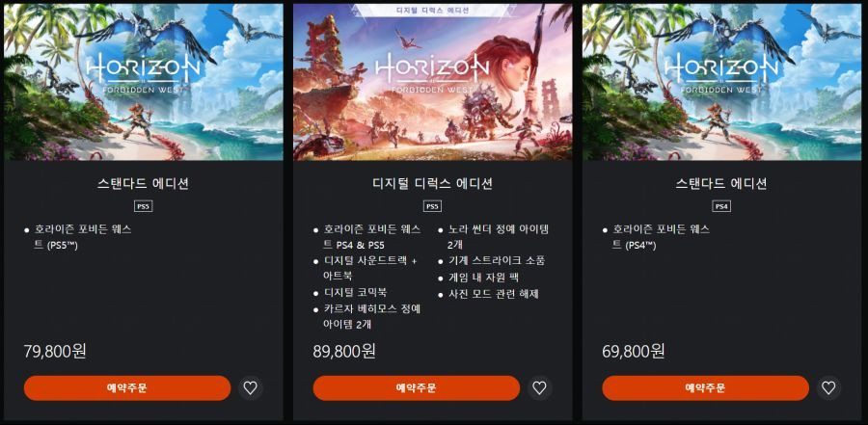The image size is (868, 425).
Task: Click the heart icon beside the 89,800원 preorder button
Action: click(x=539, y=388)
